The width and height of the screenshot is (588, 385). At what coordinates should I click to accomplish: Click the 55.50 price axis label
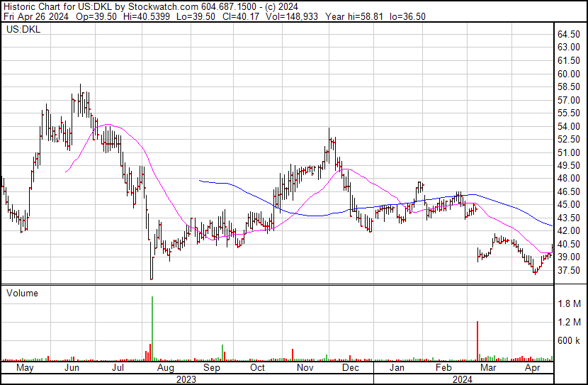point(569,113)
